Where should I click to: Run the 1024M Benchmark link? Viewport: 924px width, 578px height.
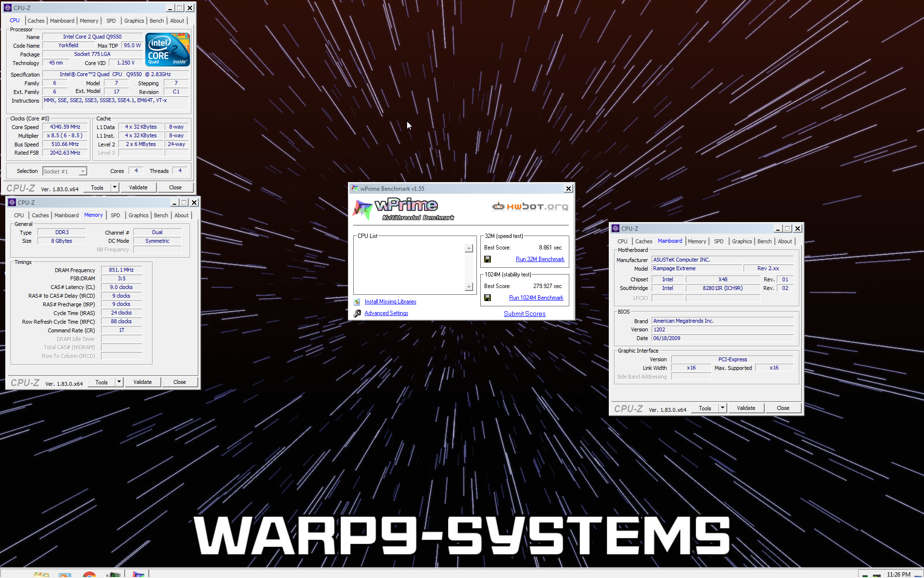tap(536, 298)
